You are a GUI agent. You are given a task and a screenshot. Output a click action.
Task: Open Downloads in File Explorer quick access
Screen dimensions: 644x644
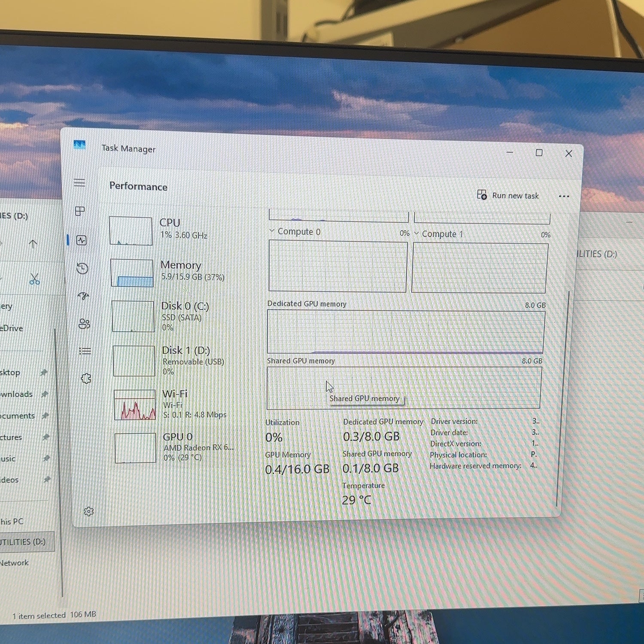click(16, 394)
